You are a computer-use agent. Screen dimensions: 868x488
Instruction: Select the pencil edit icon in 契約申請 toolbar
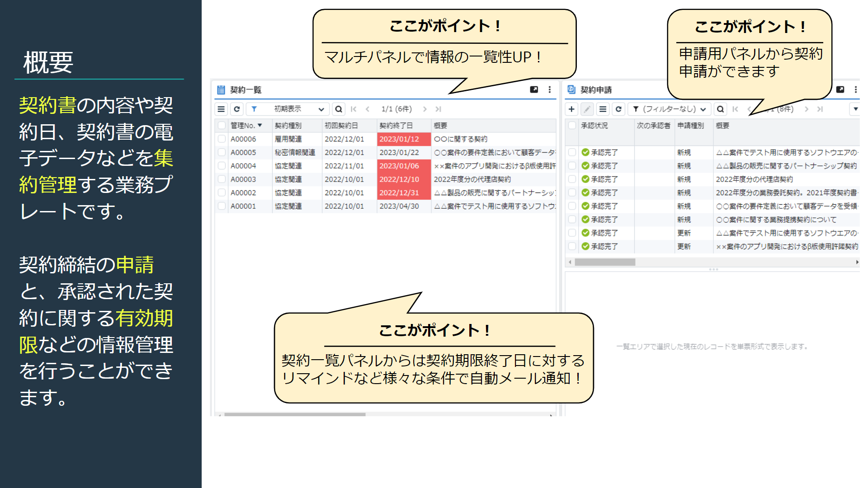coord(587,109)
